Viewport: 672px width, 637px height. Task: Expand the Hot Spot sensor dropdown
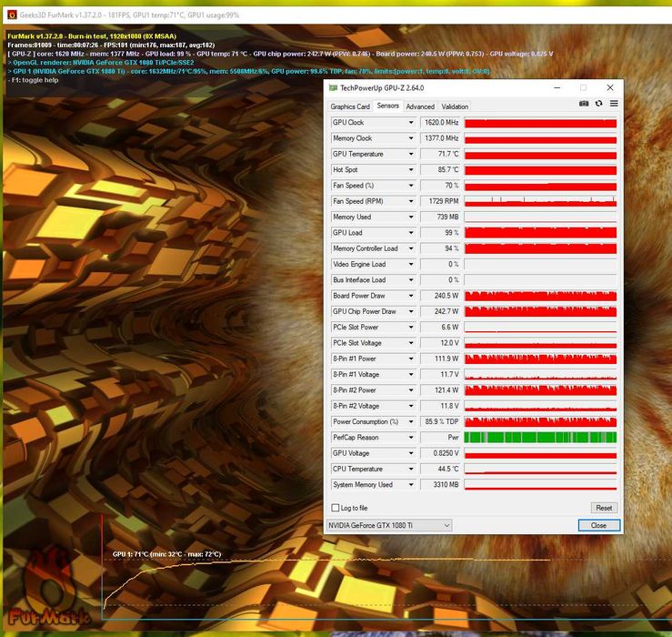[x=411, y=170]
